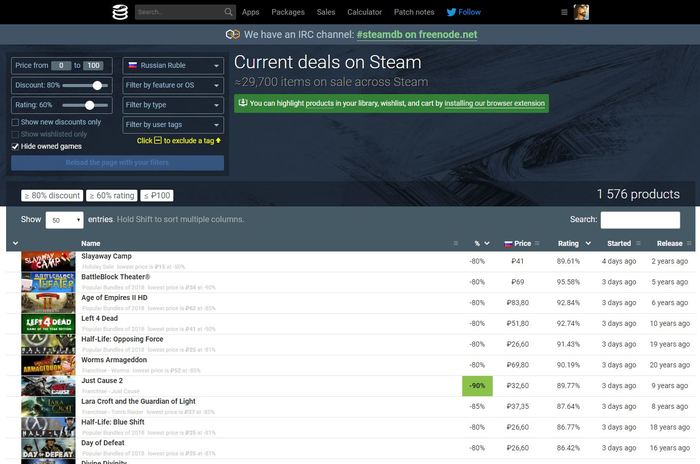Enable Show new discounts only
The image size is (700, 464).
(15, 122)
